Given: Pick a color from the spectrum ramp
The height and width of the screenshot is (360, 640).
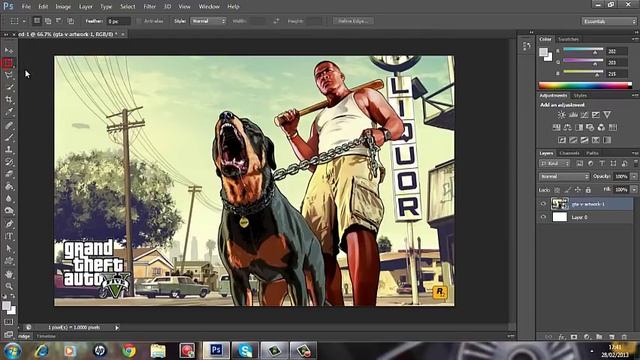Looking at the screenshot, I should point(585,85).
